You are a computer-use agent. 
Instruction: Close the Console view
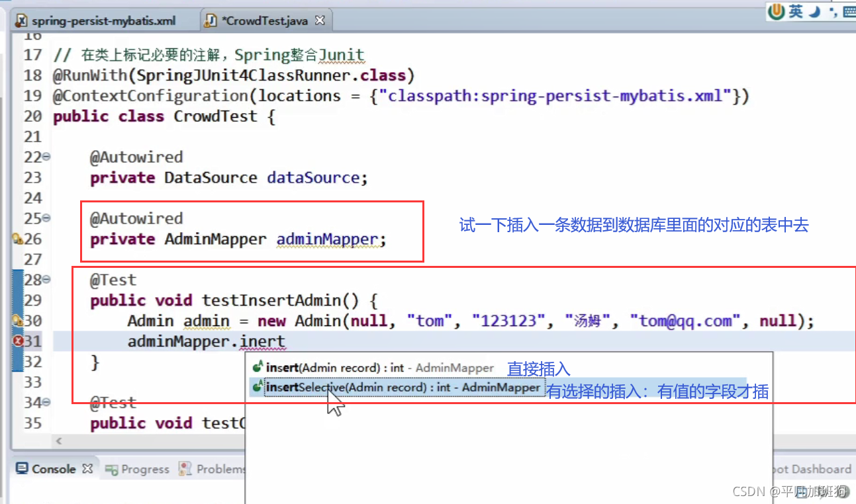(x=87, y=469)
